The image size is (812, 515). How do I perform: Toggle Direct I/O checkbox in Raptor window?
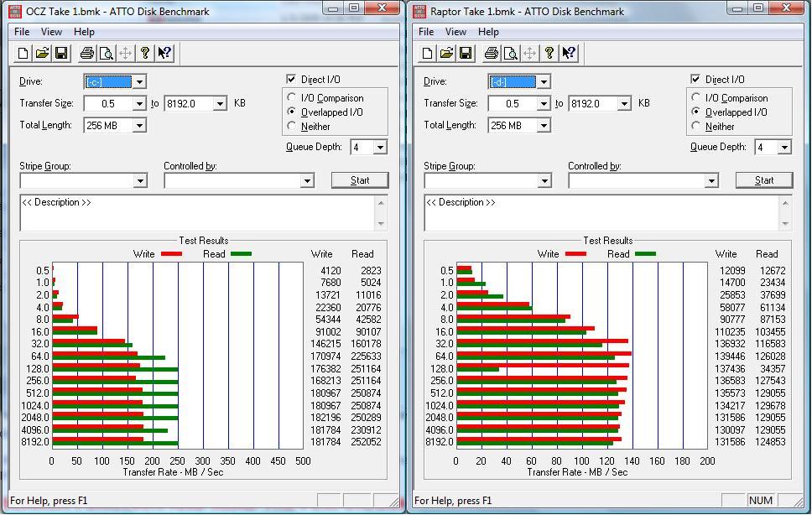click(x=695, y=79)
